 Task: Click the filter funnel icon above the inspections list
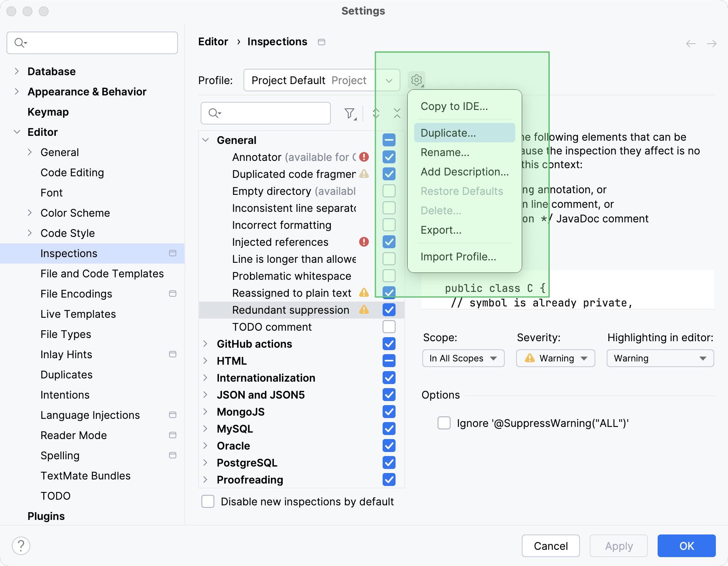[x=349, y=113]
